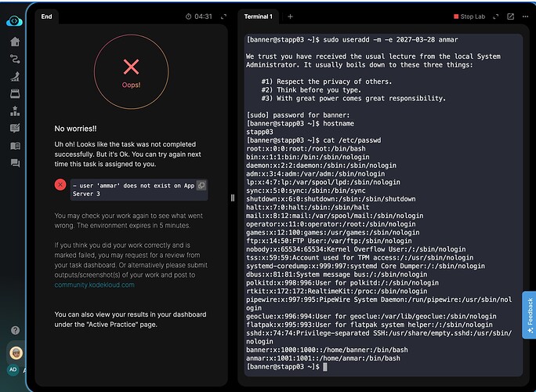Open the user profile avatar picture
The height and width of the screenshot is (392, 536).
click(16, 353)
